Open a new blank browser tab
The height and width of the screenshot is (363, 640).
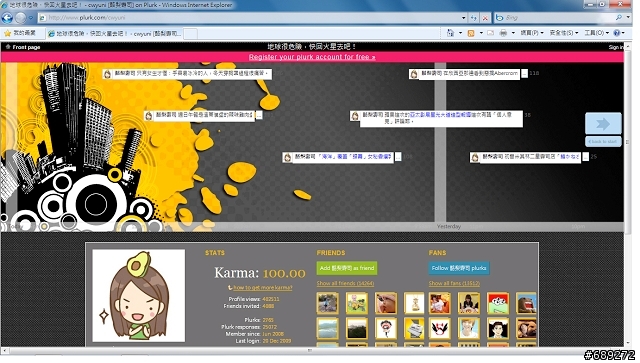[x=191, y=33]
